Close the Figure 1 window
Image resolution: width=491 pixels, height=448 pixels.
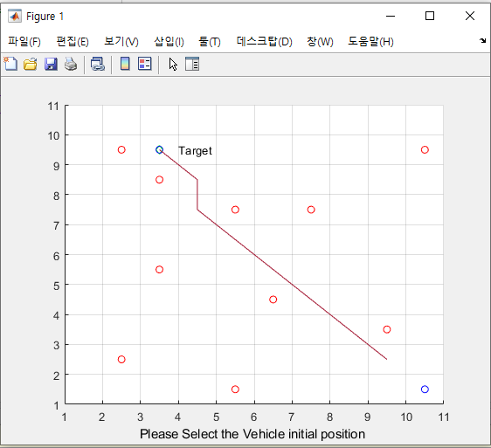[x=470, y=16]
